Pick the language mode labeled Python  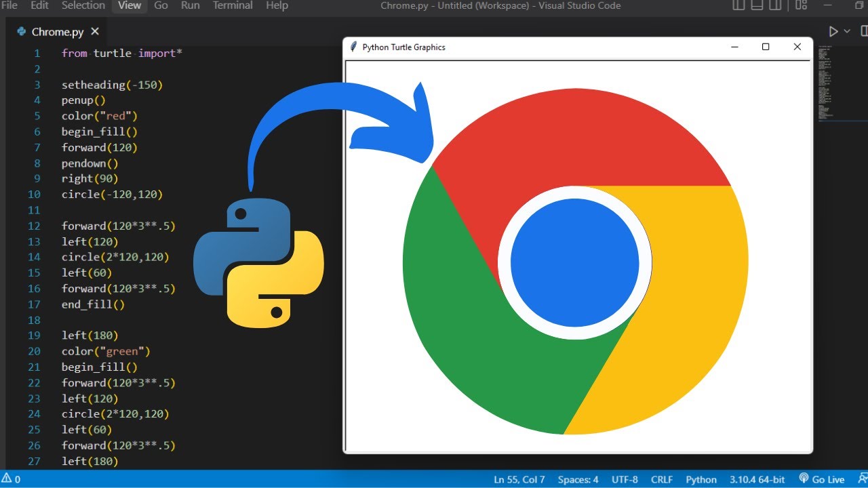click(x=701, y=479)
